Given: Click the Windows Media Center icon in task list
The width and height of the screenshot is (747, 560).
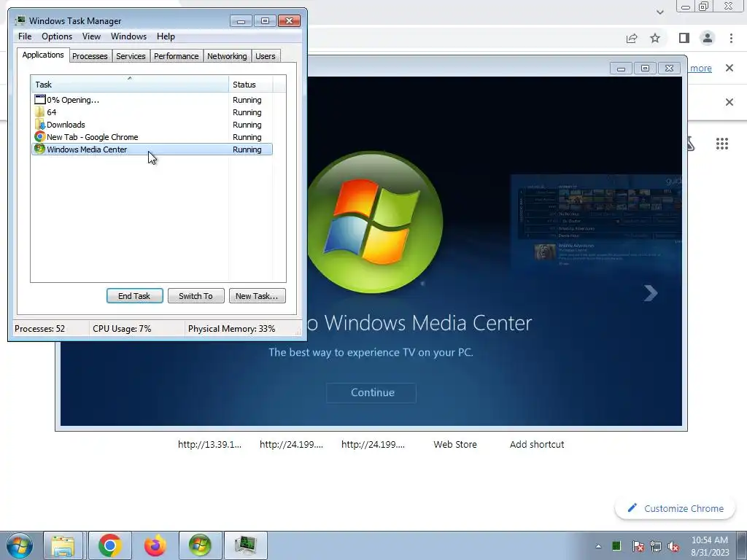Looking at the screenshot, I should (x=39, y=149).
